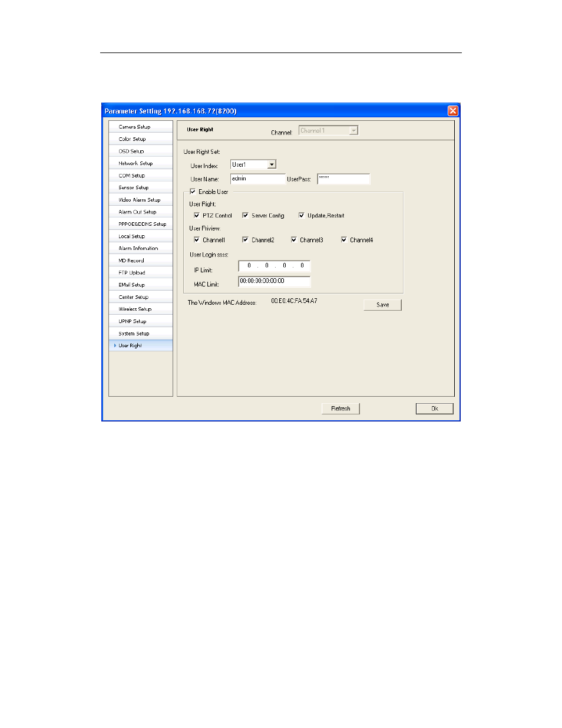Open the System Setup page

(141, 334)
